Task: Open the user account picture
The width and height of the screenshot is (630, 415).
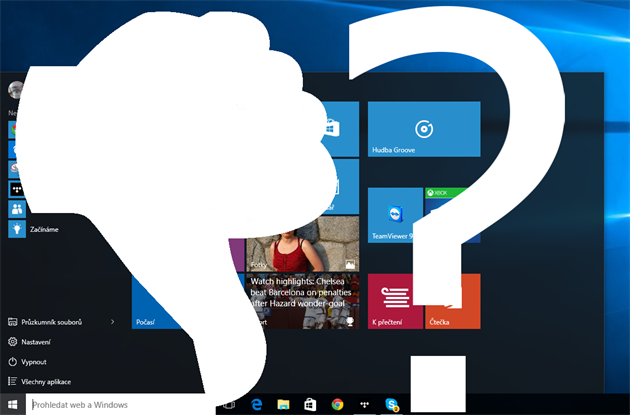Action: point(16,90)
